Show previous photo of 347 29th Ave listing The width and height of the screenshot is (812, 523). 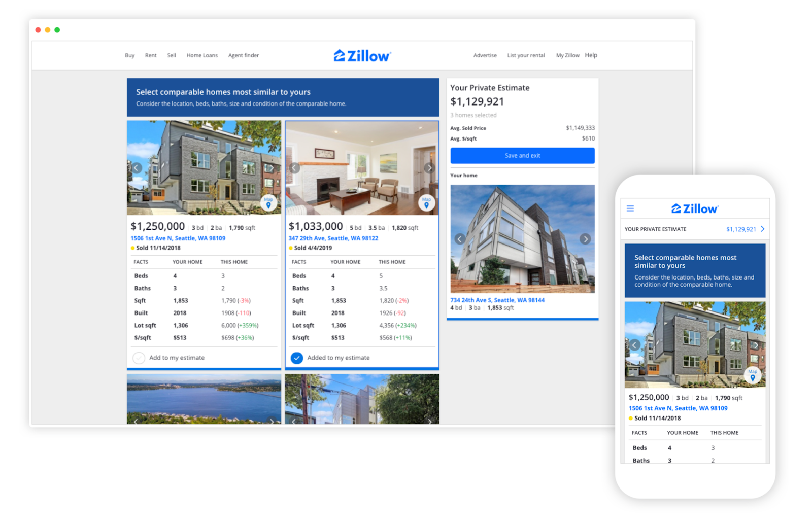point(294,168)
